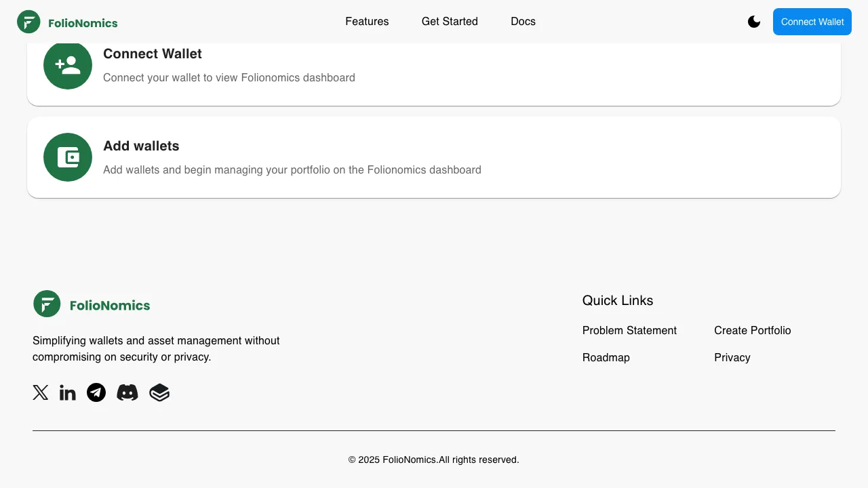Toggle dark mode with the moon icon
Viewport: 868px width, 488px height.
[x=754, y=21]
